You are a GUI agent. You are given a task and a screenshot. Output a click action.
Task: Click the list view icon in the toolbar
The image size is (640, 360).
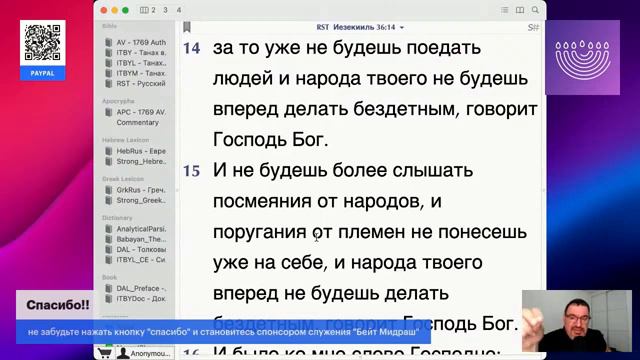click(505, 10)
